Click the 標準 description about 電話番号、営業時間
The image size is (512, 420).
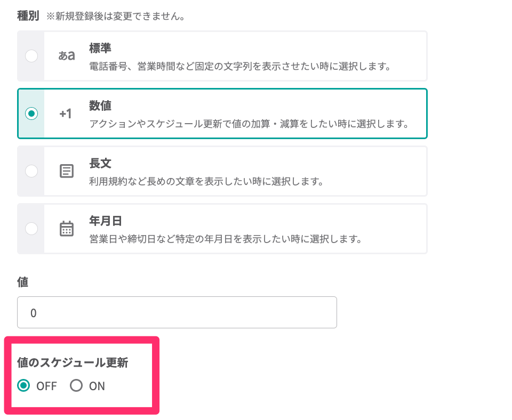240,67
